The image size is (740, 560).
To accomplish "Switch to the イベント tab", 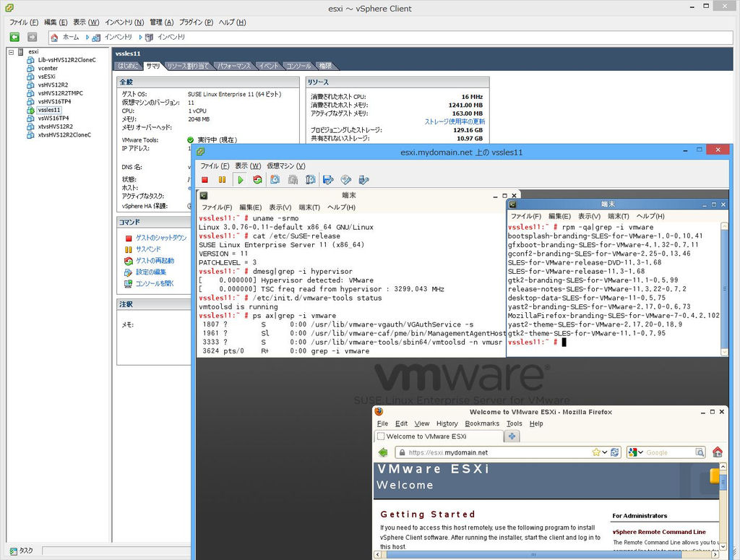I will (269, 66).
